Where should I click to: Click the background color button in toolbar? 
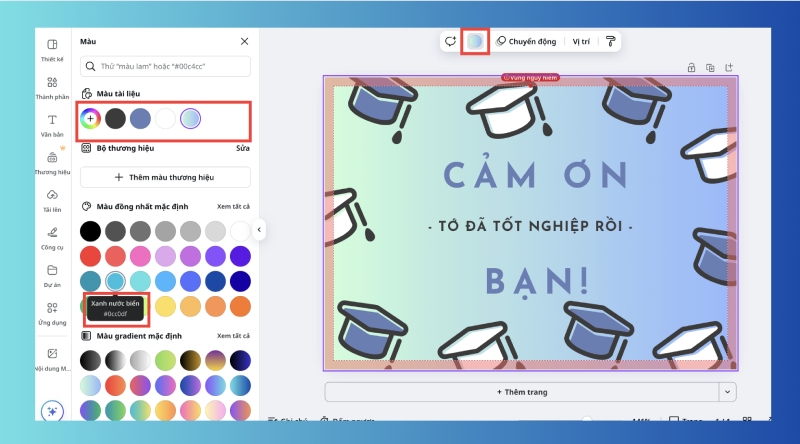pos(476,41)
